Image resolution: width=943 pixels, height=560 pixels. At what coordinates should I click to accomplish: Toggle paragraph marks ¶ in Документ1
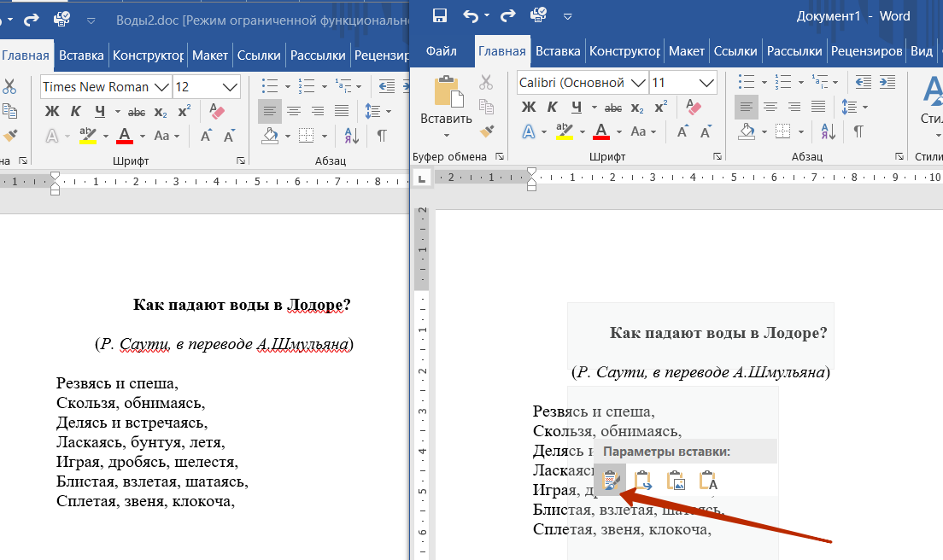(x=858, y=131)
